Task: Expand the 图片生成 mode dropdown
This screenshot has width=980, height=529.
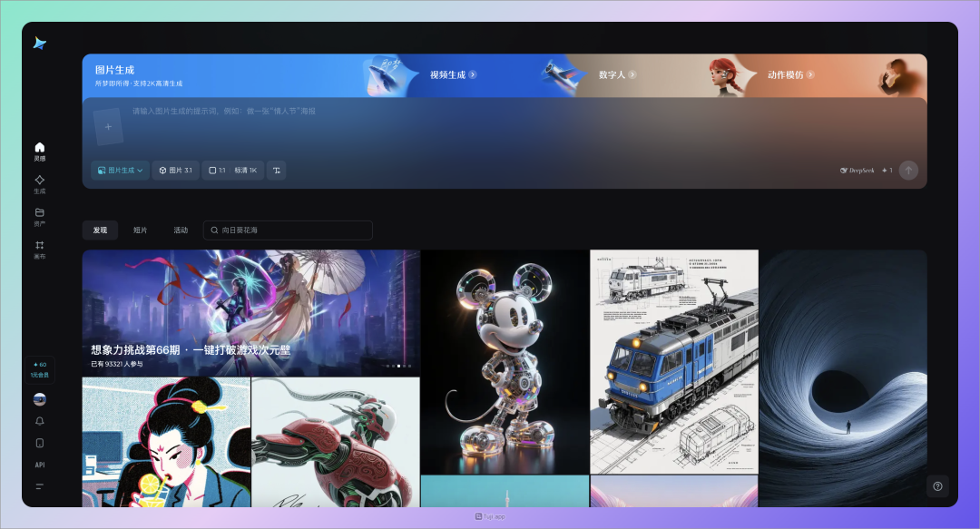Action: click(120, 170)
